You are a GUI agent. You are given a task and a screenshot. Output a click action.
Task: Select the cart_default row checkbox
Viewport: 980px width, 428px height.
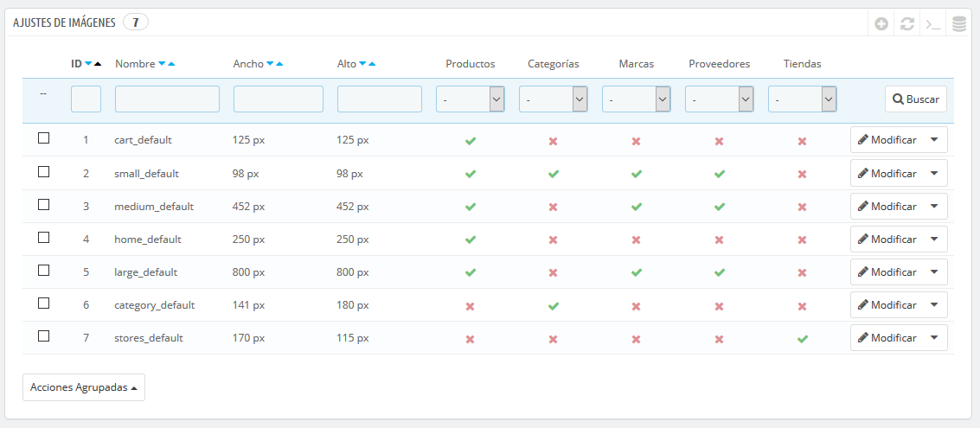tap(44, 138)
